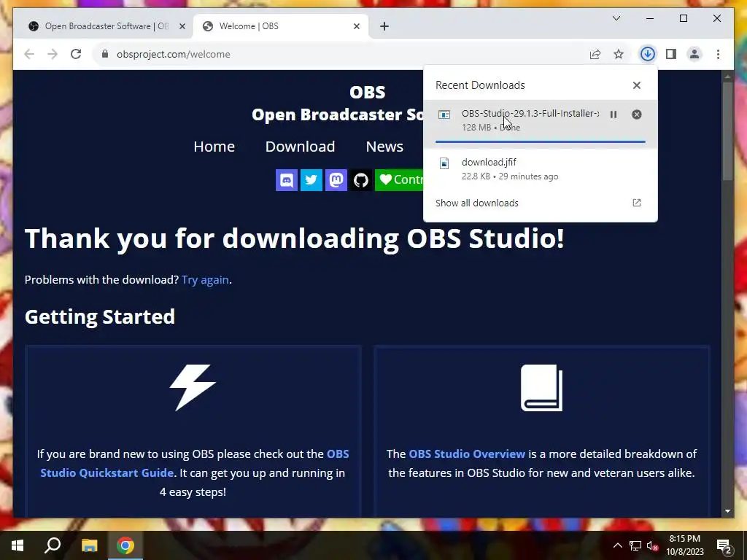Go to Home in OBS navigation
This screenshot has width=747, height=560.
[214, 146]
